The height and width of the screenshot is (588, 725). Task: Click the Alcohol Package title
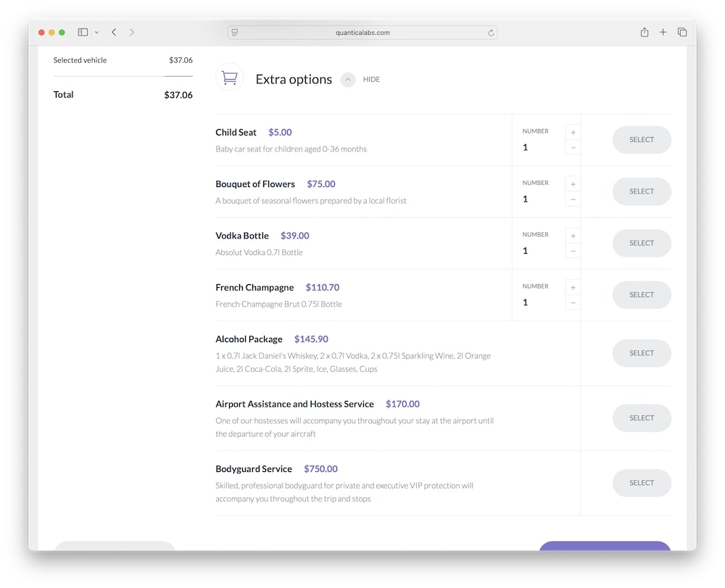pyautogui.click(x=249, y=339)
